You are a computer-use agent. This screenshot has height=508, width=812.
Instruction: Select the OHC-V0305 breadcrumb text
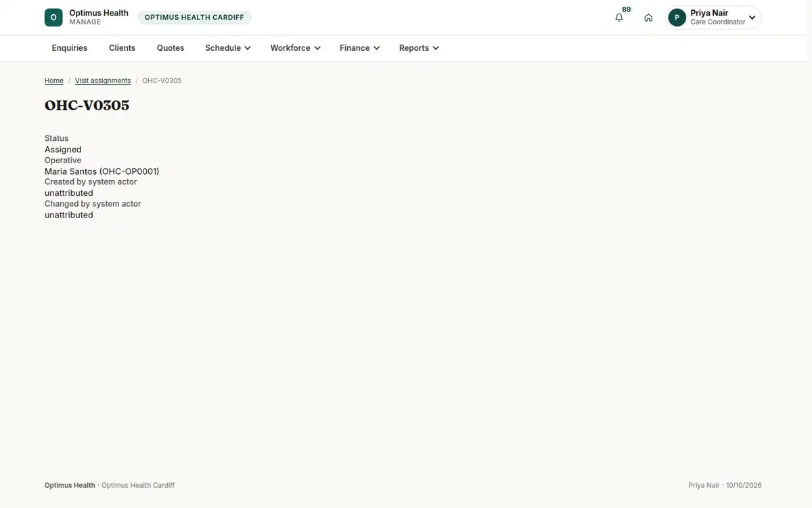point(162,81)
